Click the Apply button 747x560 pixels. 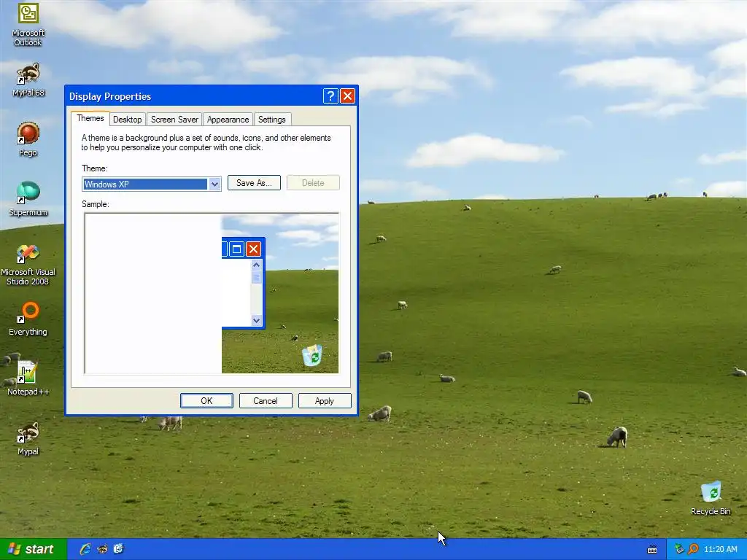[x=325, y=401]
